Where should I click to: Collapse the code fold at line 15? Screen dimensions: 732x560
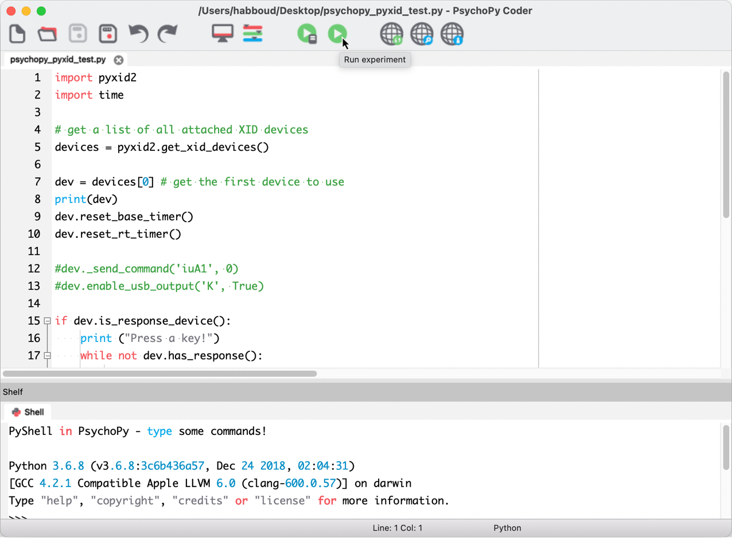click(48, 321)
